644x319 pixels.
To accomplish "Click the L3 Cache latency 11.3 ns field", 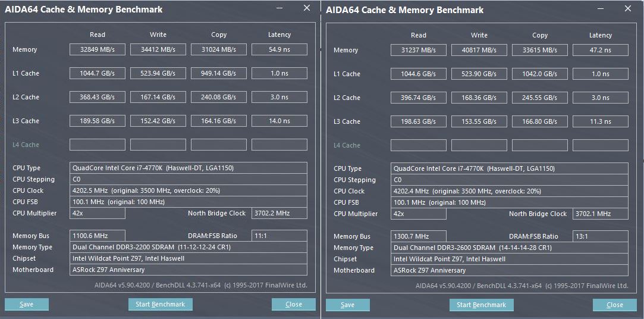I will coord(600,121).
